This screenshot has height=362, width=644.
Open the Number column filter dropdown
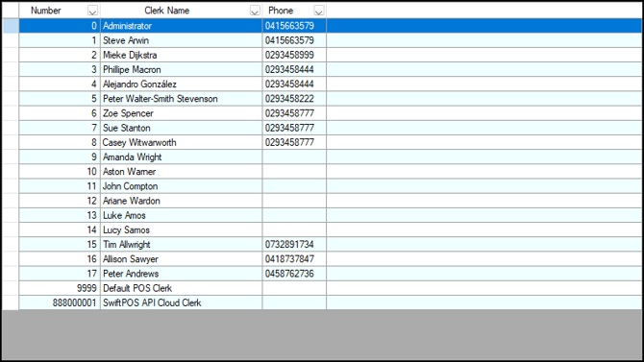click(92, 12)
